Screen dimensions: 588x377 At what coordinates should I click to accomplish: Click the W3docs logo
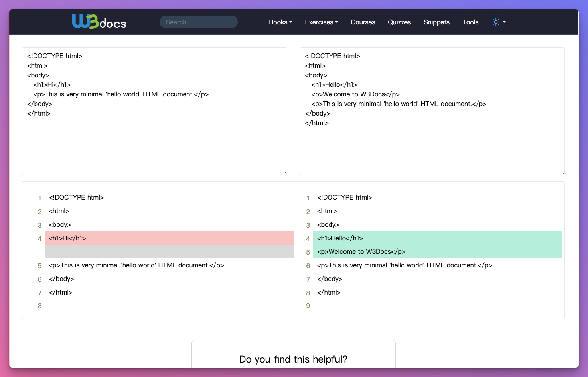pos(99,22)
